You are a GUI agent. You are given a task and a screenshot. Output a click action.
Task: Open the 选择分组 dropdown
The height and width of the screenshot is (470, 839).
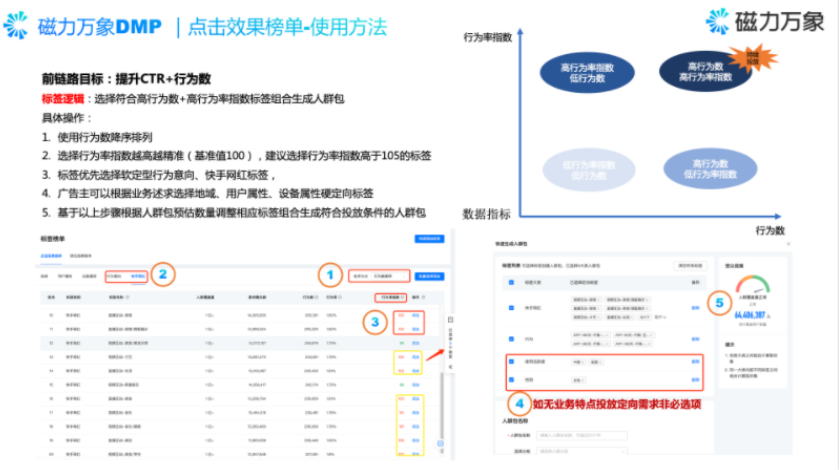coord(582,451)
